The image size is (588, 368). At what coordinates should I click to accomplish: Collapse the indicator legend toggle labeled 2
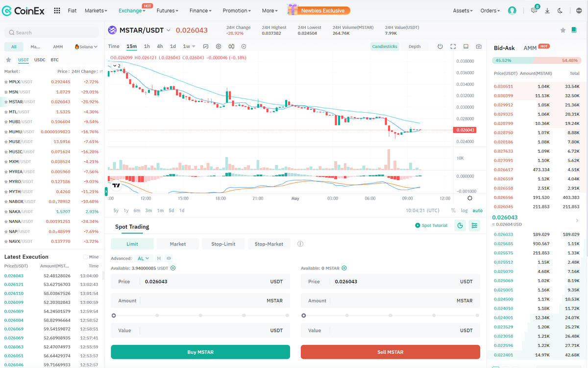click(117, 65)
